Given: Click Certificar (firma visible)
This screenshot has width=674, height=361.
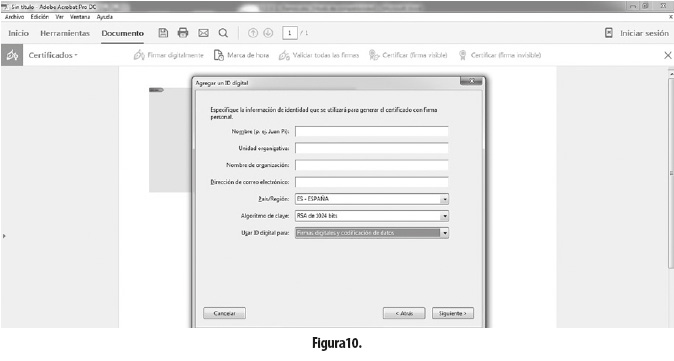Looking at the screenshot, I should pyautogui.click(x=408, y=55).
